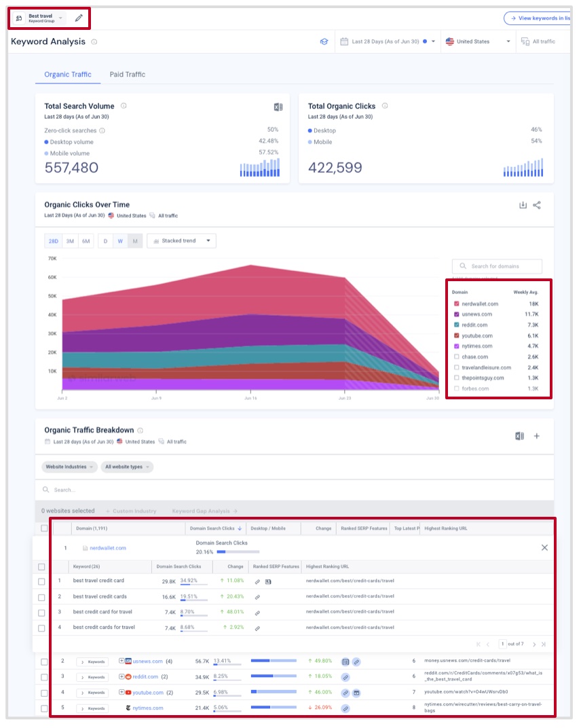Click the keyword group icon beside Best travel
The height and width of the screenshot is (728, 581).
click(x=19, y=18)
